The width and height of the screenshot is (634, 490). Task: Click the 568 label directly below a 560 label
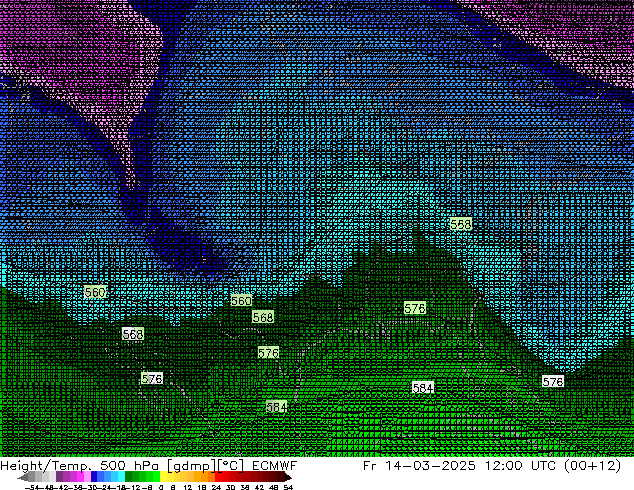point(263,317)
